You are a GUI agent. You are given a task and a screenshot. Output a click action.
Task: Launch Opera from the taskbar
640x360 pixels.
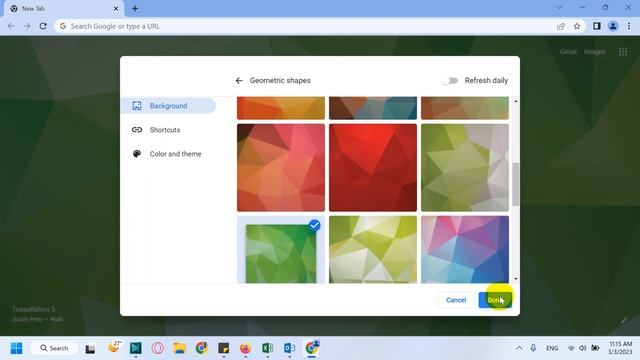click(158, 348)
